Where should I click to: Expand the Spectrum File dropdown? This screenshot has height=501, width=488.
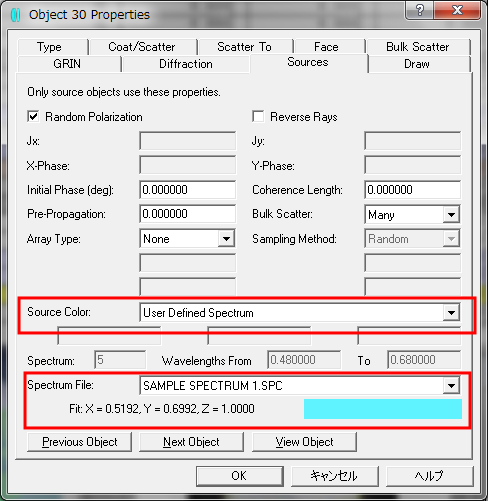coord(451,386)
